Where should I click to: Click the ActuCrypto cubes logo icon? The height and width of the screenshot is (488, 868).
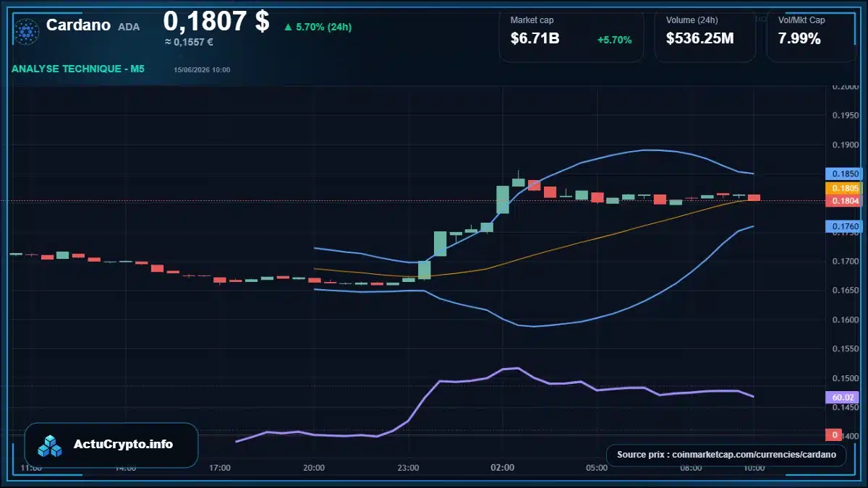51,445
